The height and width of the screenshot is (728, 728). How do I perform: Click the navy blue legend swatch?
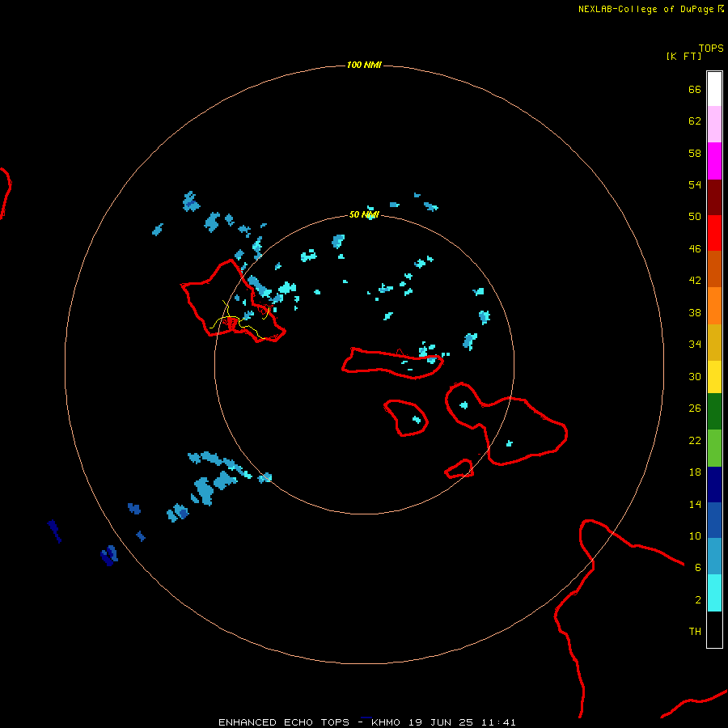click(x=714, y=485)
